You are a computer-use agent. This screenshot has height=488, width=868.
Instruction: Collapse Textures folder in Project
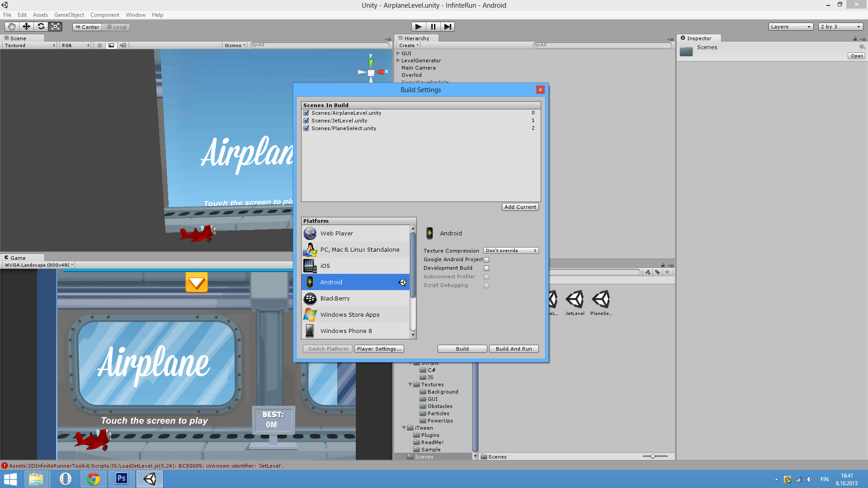point(410,385)
